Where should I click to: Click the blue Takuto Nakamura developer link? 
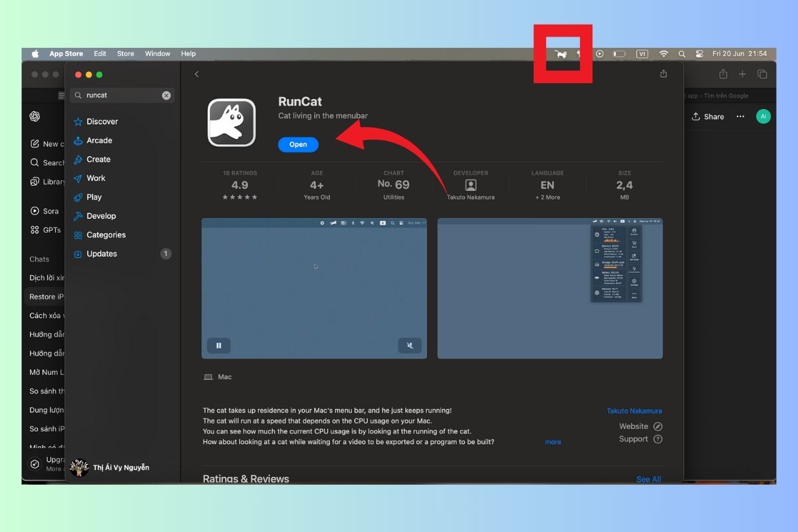[x=634, y=411]
